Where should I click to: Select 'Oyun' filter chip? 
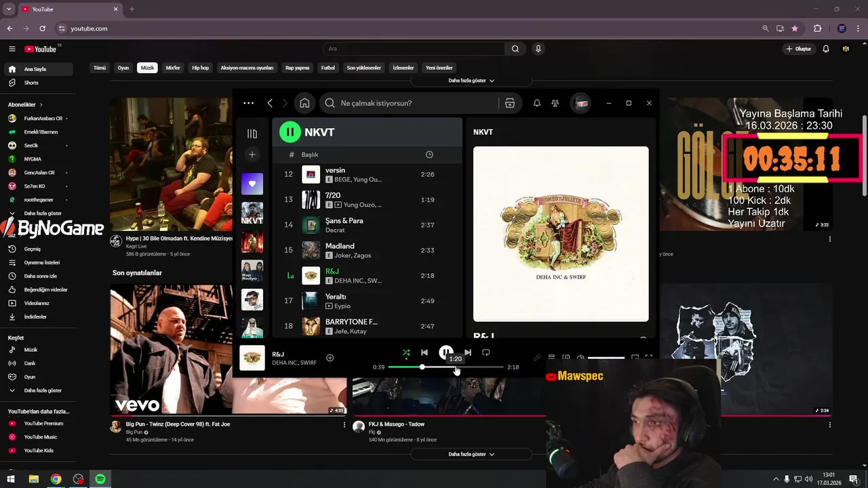(x=123, y=68)
